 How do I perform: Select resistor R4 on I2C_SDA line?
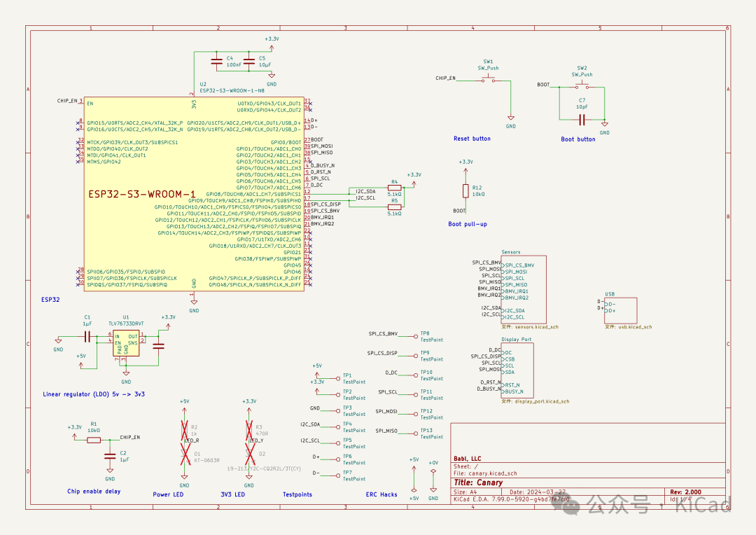(x=394, y=188)
